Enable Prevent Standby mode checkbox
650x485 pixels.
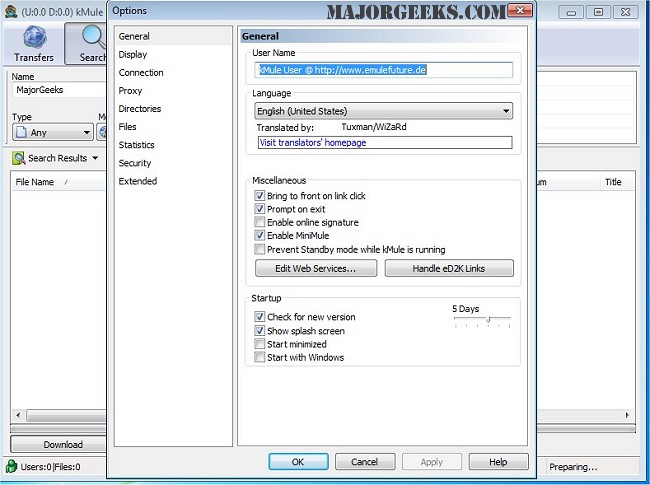(260, 250)
